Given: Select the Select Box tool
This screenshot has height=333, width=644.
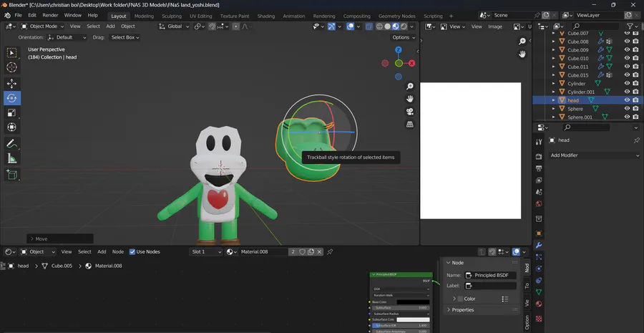Looking at the screenshot, I should coord(12,52).
